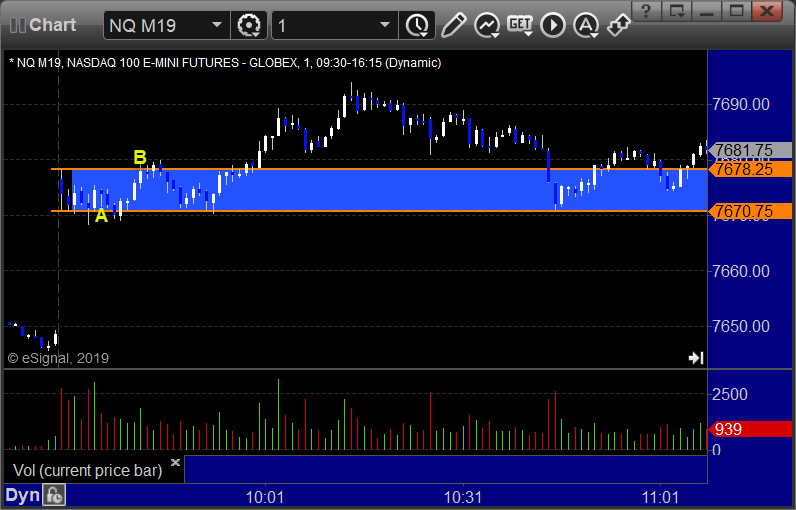Click the detach window button
The height and width of the screenshot is (510, 796).
677,11
